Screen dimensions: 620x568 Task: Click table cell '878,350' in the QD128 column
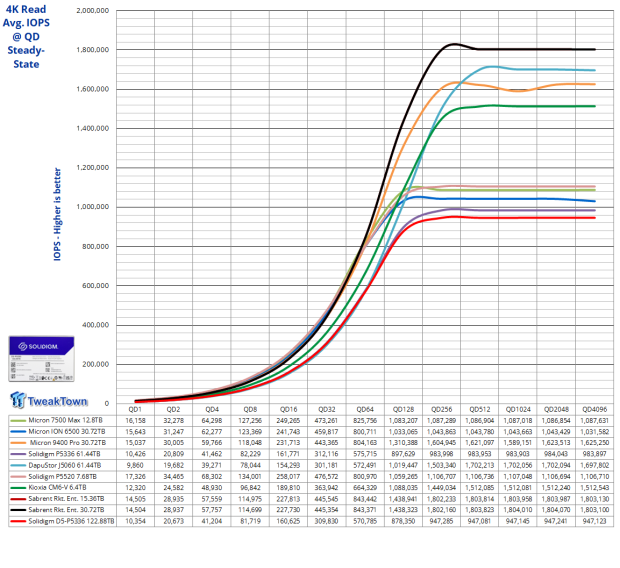point(403,521)
